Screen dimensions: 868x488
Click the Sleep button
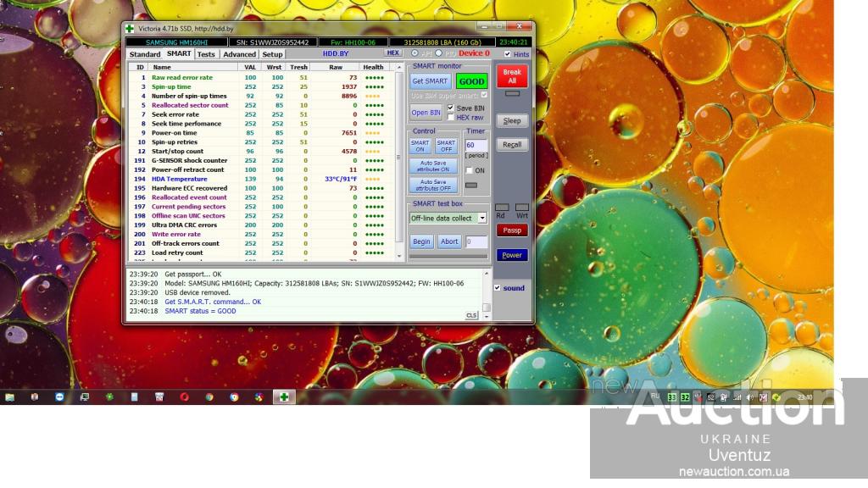(x=512, y=120)
